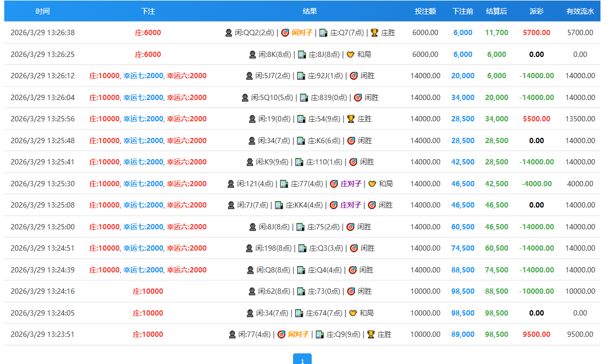Select the 结果 column header

click(310, 11)
